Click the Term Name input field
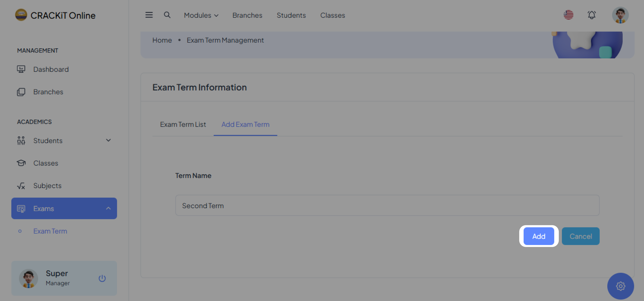 pos(387,205)
